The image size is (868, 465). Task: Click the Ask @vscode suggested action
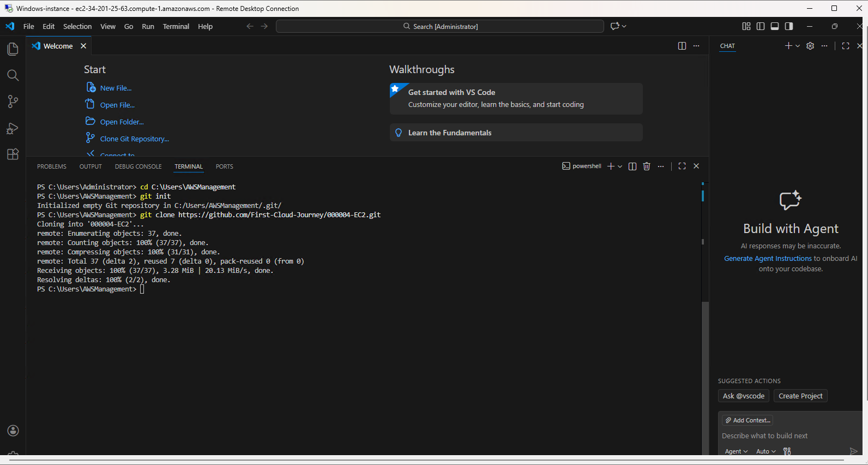click(744, 396)
